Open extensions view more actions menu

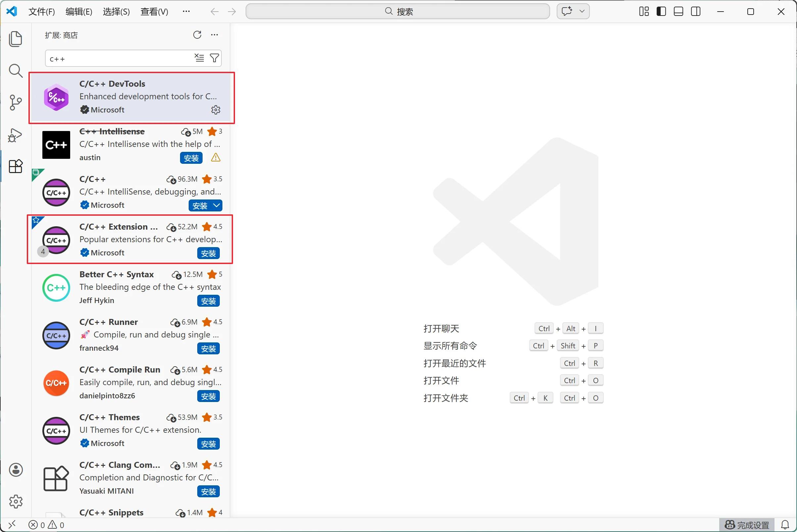pyautogui.click(x=214, y=35)
